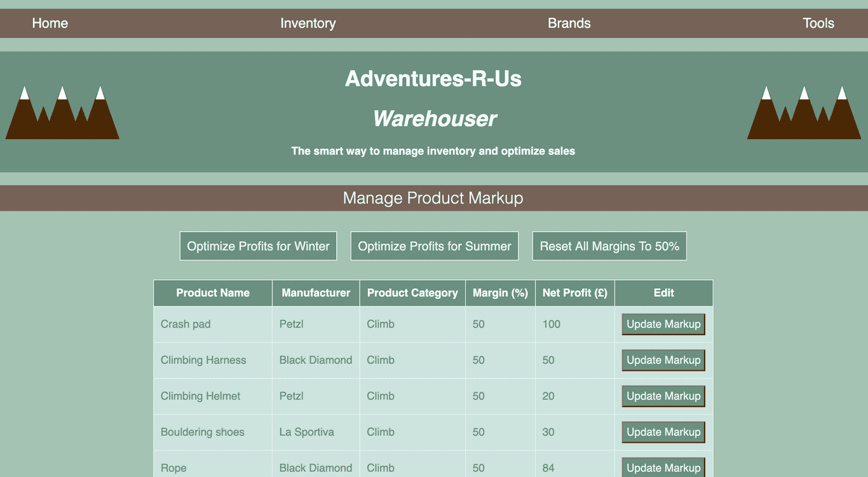Update Markup for Crash pad

(663, 324)
